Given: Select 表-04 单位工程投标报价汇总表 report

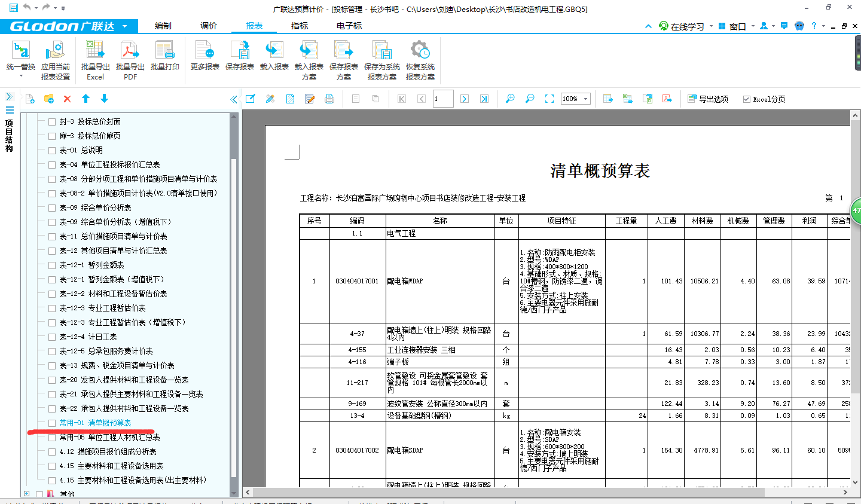Looking at the screenshot, I should click(x=109, y=164).
